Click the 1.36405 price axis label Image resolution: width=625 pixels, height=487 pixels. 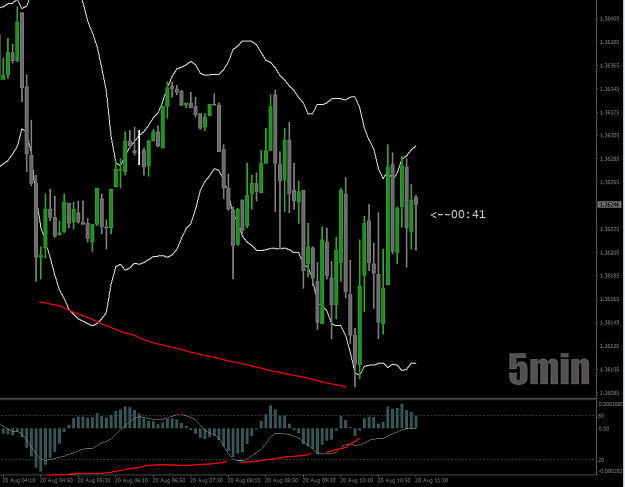(610, 18)
